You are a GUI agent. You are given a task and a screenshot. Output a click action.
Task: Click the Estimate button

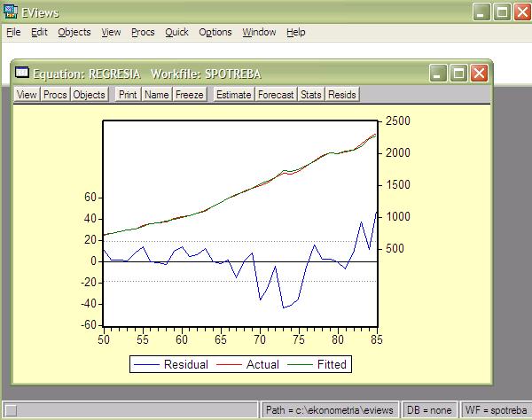pos(233,94)
